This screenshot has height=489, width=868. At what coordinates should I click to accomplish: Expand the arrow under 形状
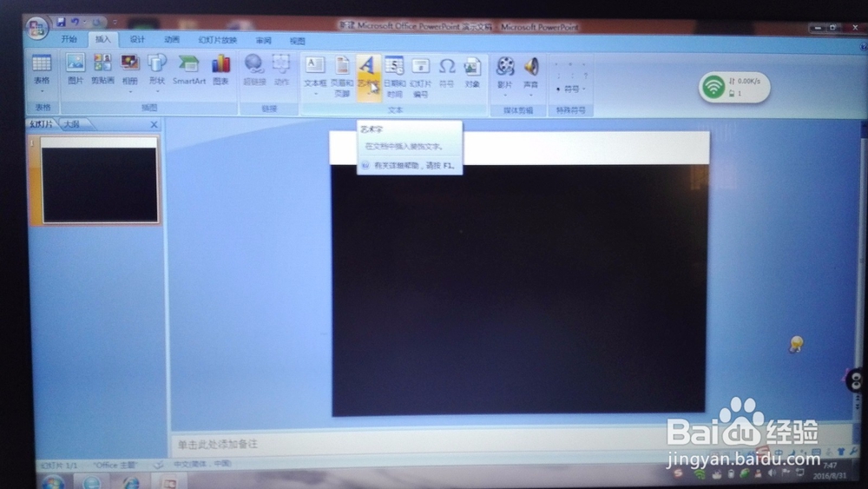point(157,91)
